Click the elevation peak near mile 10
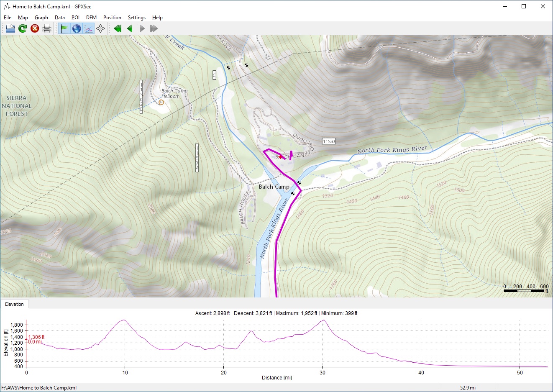This screenshot has height=392, width=553. 124,320
